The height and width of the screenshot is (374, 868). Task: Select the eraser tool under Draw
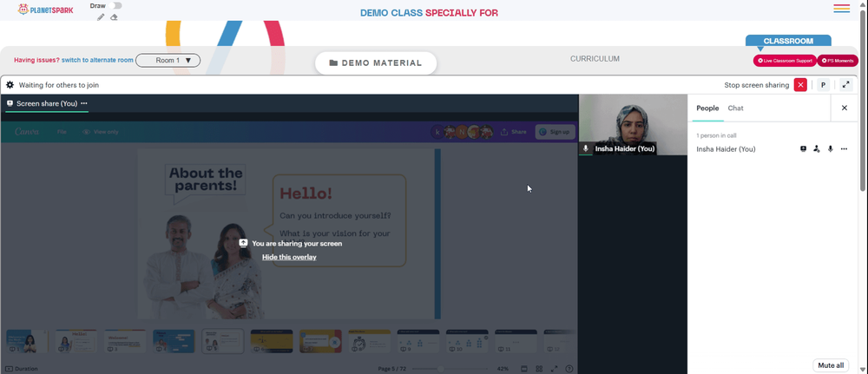(114, 17)
